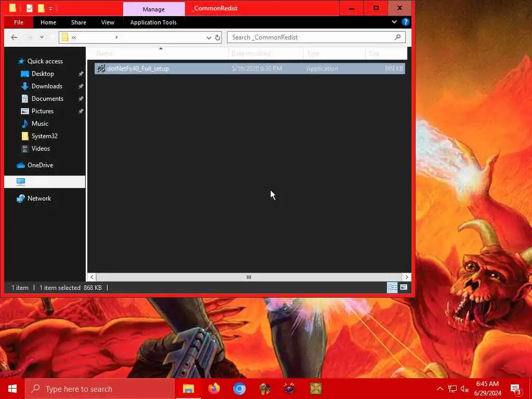This screenshot has width=532, height=399.
Task: Sort by Size column header
Action: 386,54
